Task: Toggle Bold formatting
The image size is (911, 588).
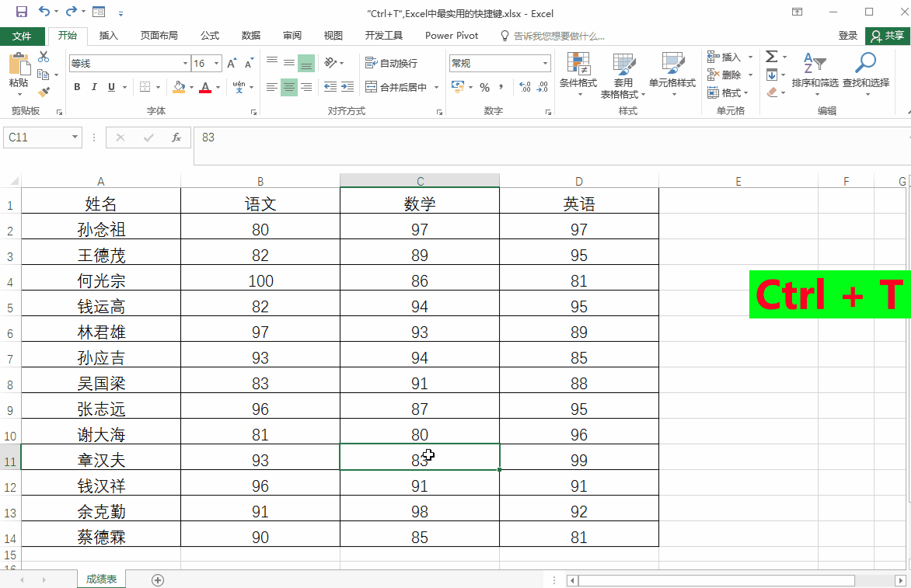Action: (x=77, y=87)
